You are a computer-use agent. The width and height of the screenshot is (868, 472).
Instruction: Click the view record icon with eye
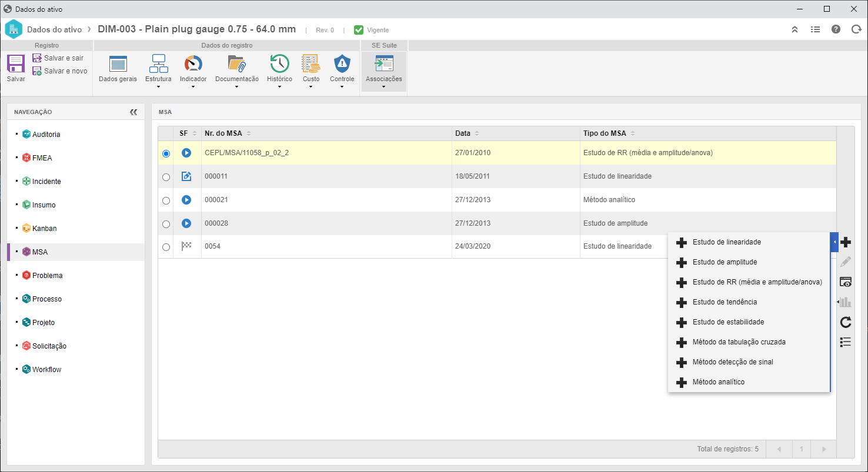point(846,282)
